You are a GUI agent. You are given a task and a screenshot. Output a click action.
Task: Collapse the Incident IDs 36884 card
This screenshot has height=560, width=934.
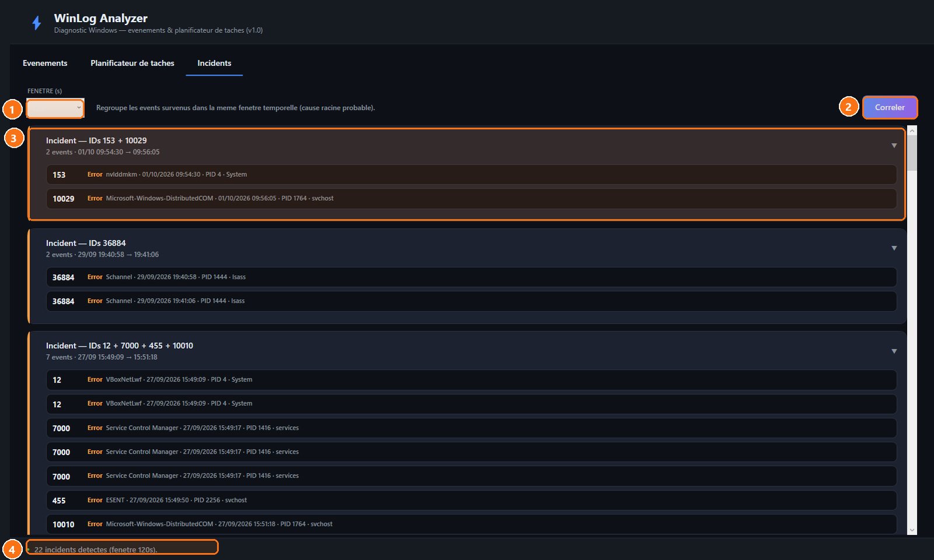coord(894,249)
